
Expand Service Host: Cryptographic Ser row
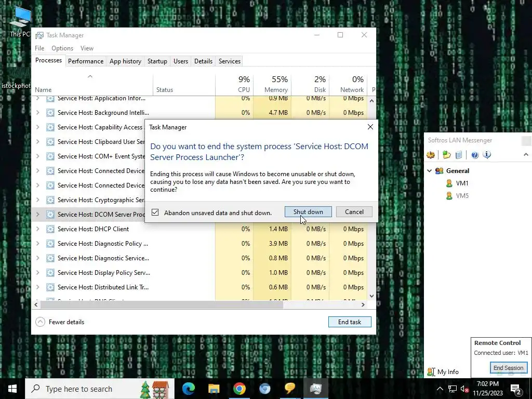pyautogui.click(x=37, y=200)
